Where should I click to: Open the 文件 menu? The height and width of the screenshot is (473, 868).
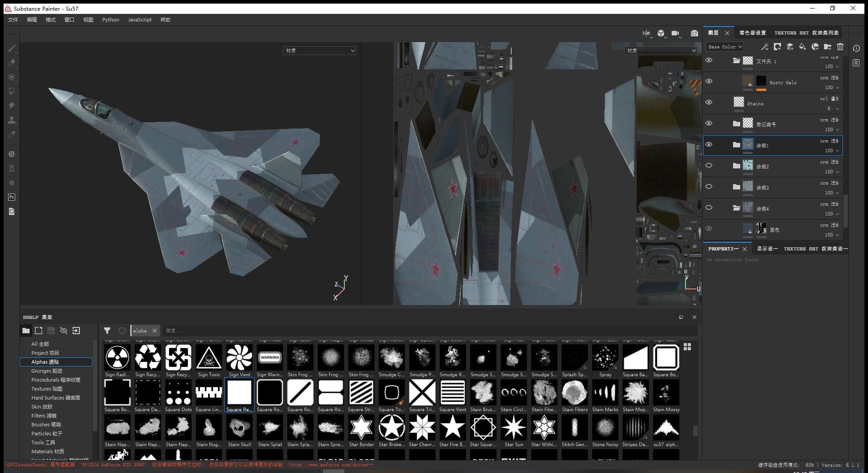(13, 20)
